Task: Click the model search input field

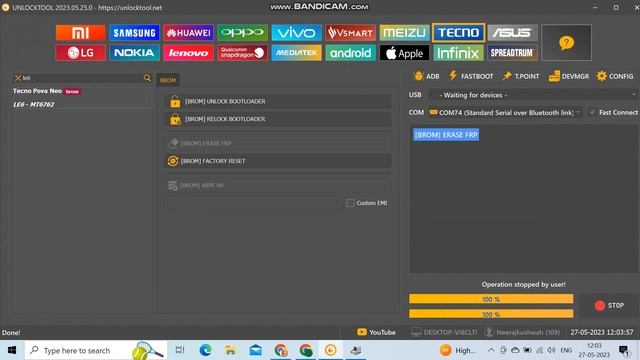Action: (82, 78)
